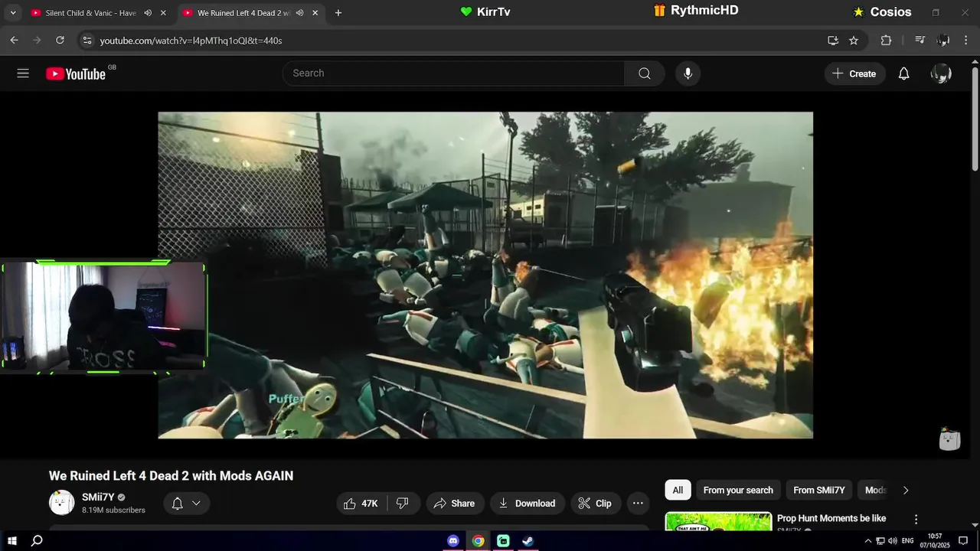The image size is (980, 551).
Task: Open the Windows Start menu
Action: click(x=12, y=541)
